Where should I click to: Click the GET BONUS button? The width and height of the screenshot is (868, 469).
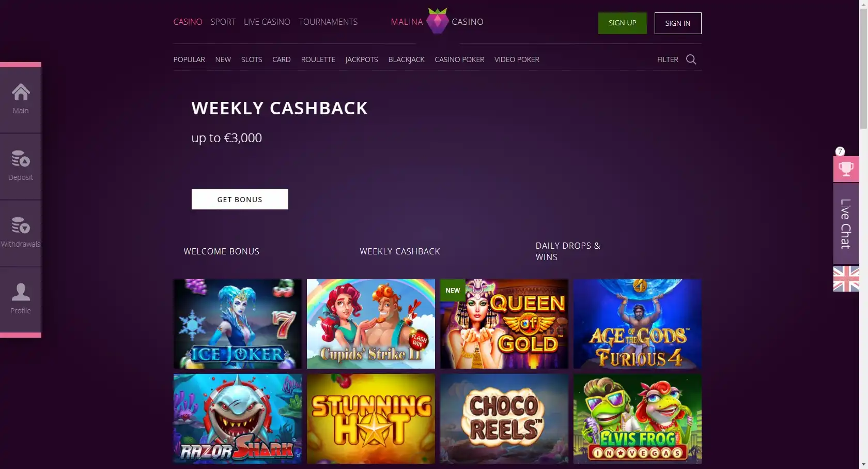pyautogui.click(x=240, y=199)
